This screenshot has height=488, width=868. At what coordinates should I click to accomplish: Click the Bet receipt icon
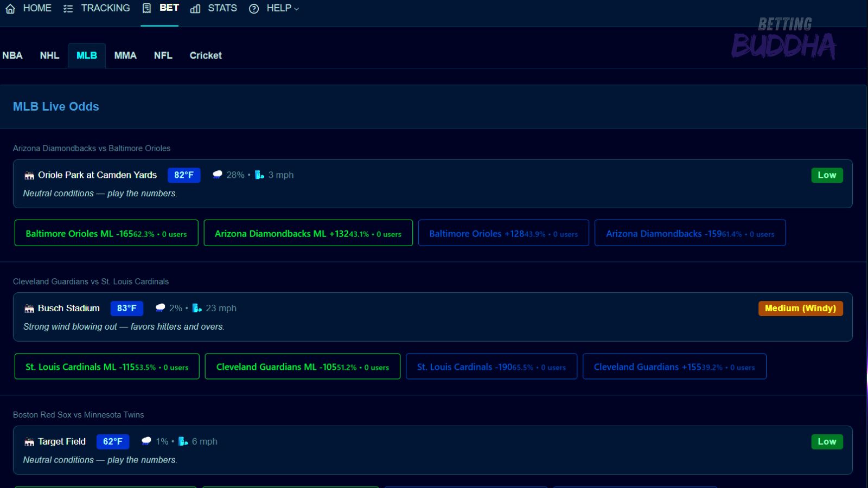(146, 9)
